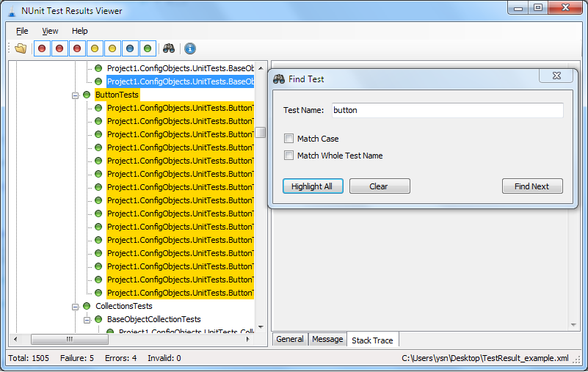This screenshot has width=588, height=372.
Task: Switch to the General tab
Action: pyautogui.click(x=290, y=339)
